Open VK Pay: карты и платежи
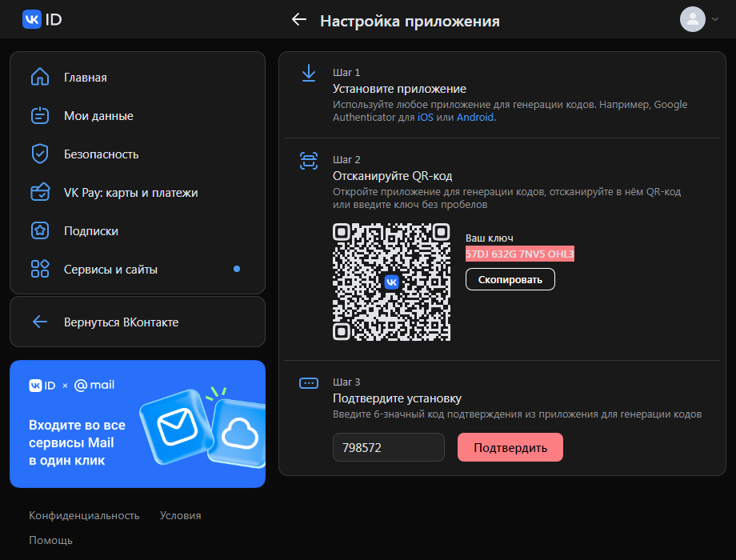This screenshot has width=736, height=560. coord(138,193)
